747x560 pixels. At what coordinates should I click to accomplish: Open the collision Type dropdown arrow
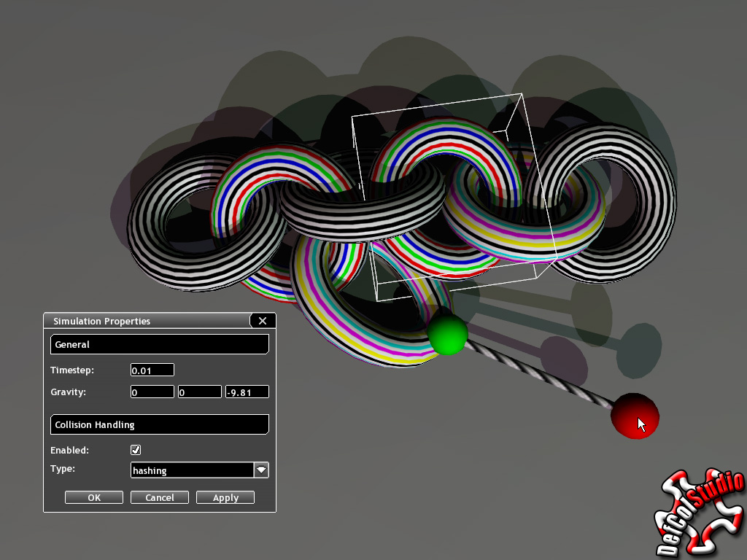(261, 470)
